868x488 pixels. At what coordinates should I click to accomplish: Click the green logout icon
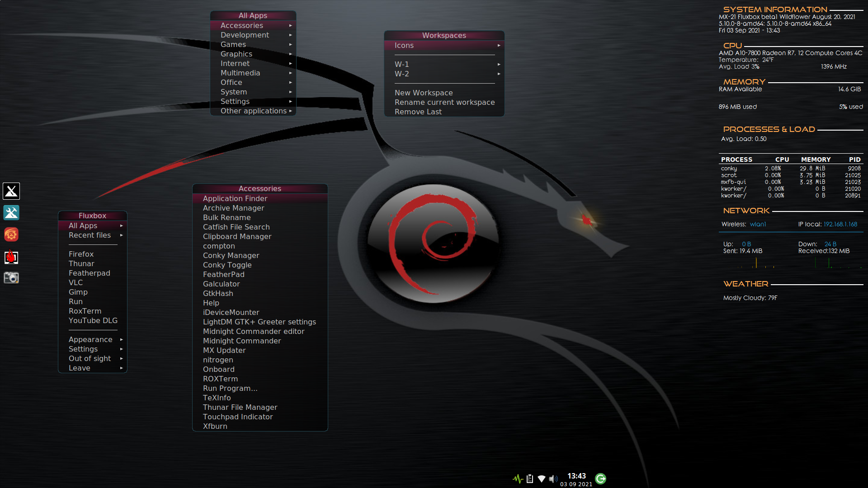coord(601,479)
